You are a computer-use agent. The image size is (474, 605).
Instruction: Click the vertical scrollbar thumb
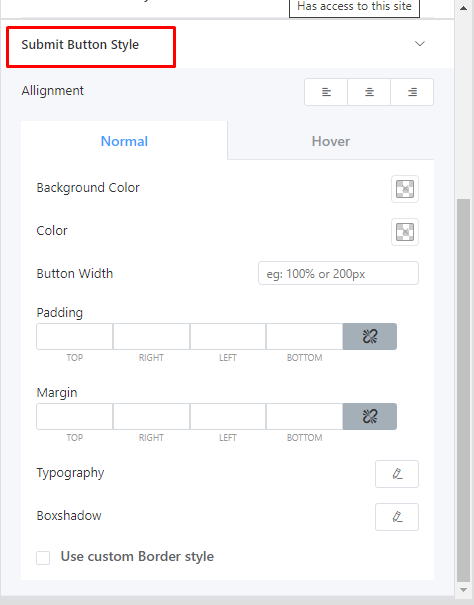(x=464, y=390)
